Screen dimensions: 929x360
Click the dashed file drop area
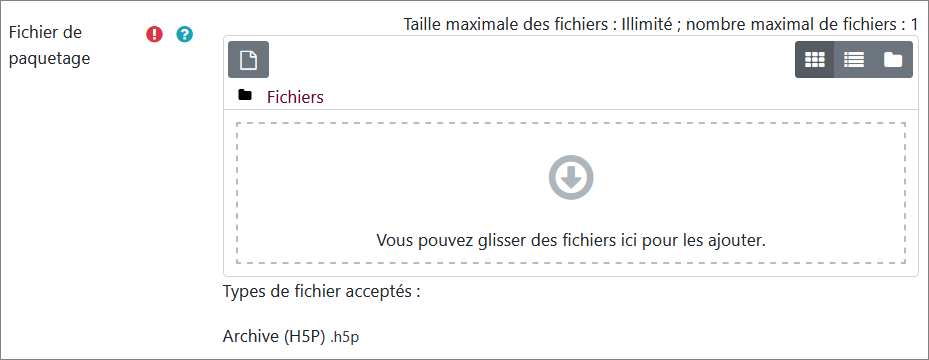click(571, 193)
